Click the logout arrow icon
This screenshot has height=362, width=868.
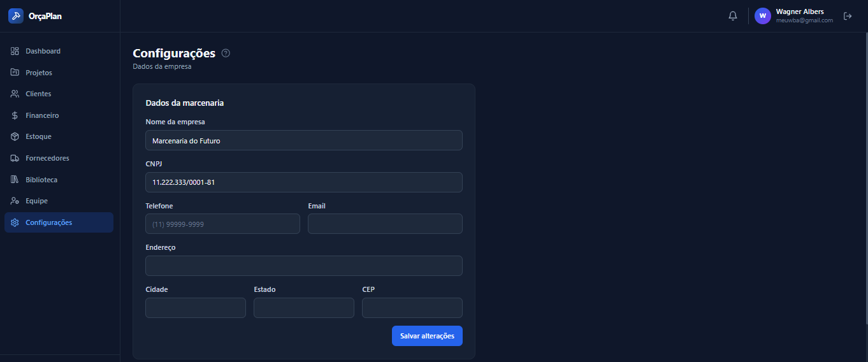(x=848, y=16)
